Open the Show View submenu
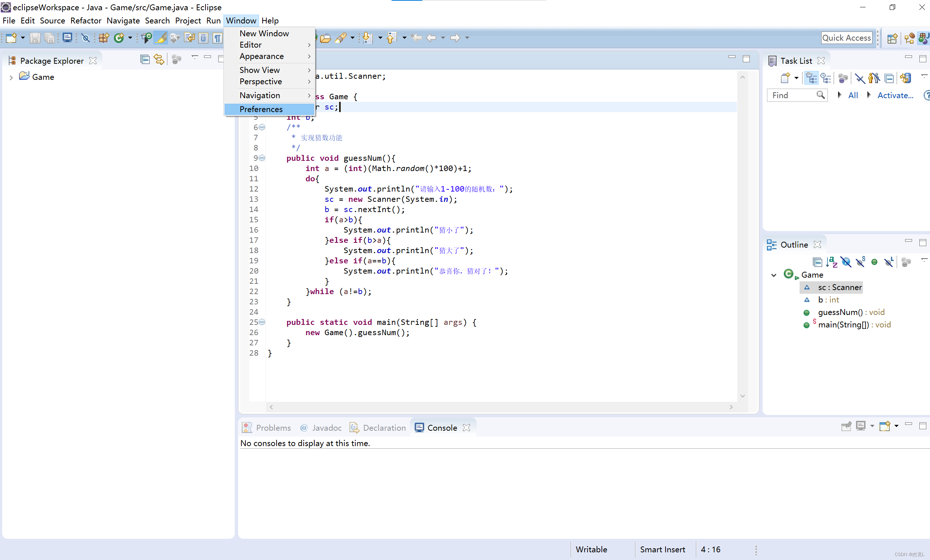Image resolution: width=930 pixels, height=560 pixels. point(269,70)
